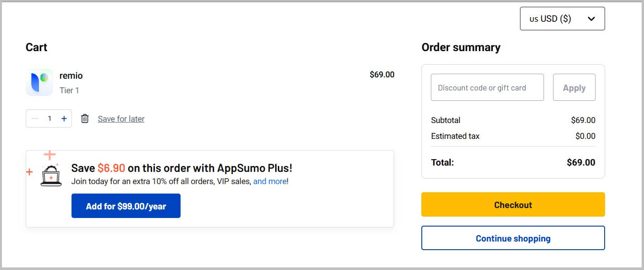Focus the discount code input field

(x=487, y=87)
